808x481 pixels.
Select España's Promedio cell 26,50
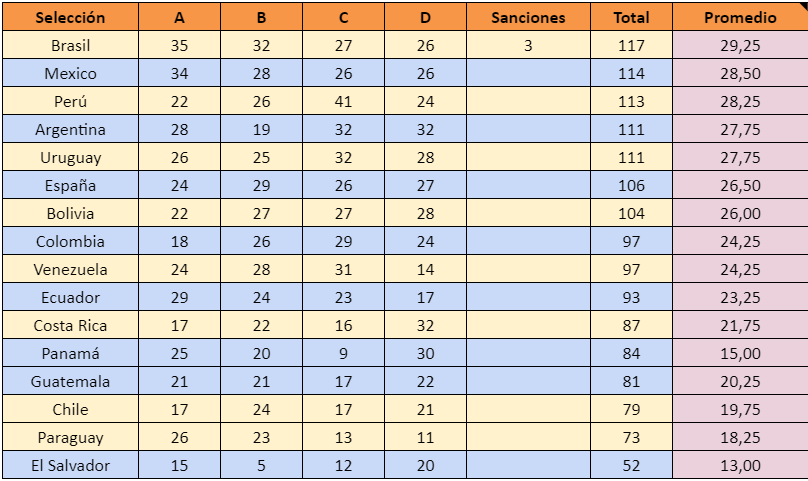pyautogui.click(x=740, y=185)
